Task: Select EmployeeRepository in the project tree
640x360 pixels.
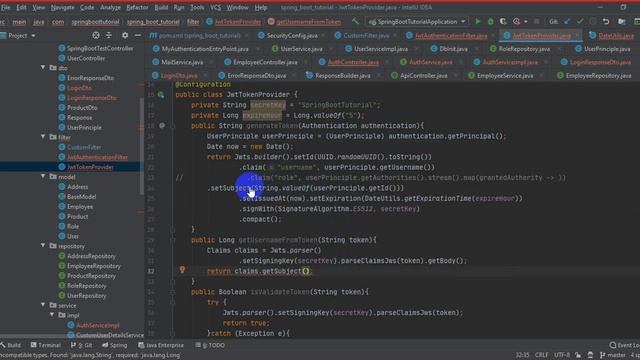Action: click(x=93, y=266)
